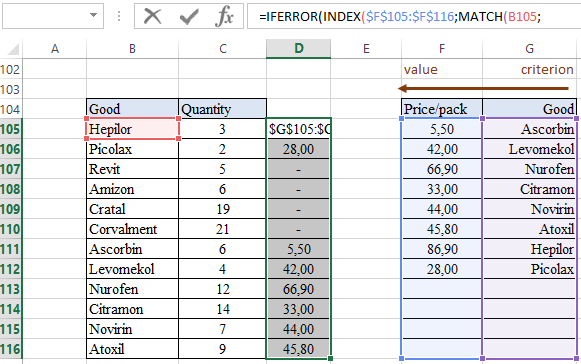Select cell D116 showing 45,80
This screenshot has width=581, height=364.
coord(298,349)
